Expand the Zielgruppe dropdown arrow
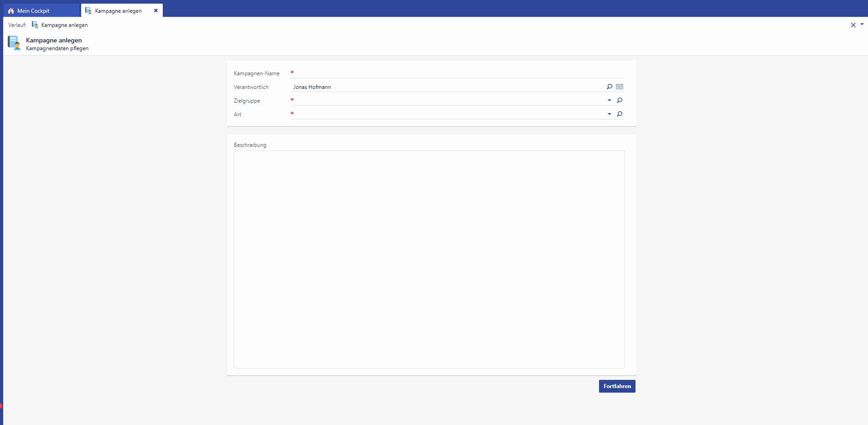This screenshot has width=868, height=425. click(609, 100)
